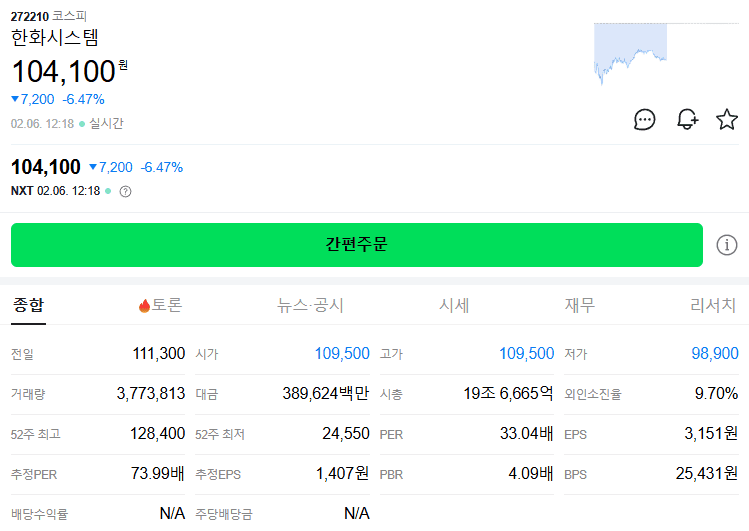This screenshot has height=531, width=749.
Task: Click the 52주 최고 value 128,400
Action: click(157, 434)
